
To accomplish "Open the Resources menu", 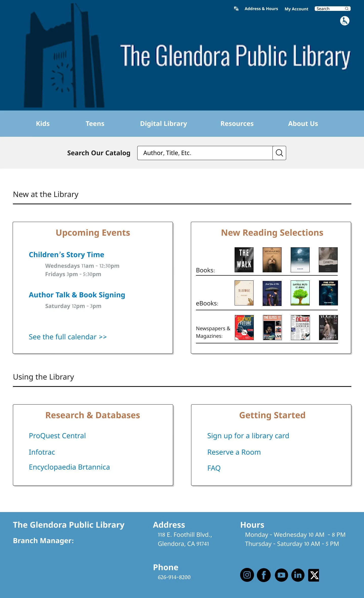I will 237,124.
